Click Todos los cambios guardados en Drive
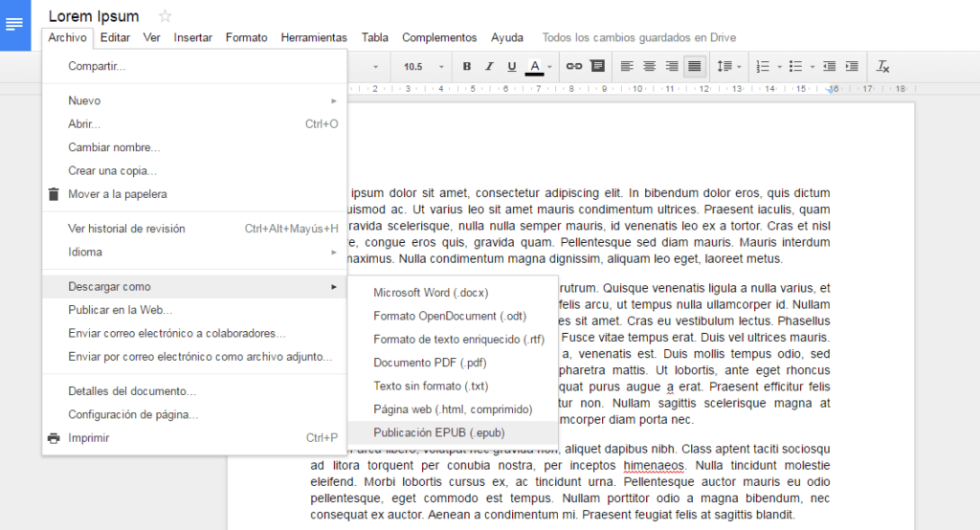 638,37
